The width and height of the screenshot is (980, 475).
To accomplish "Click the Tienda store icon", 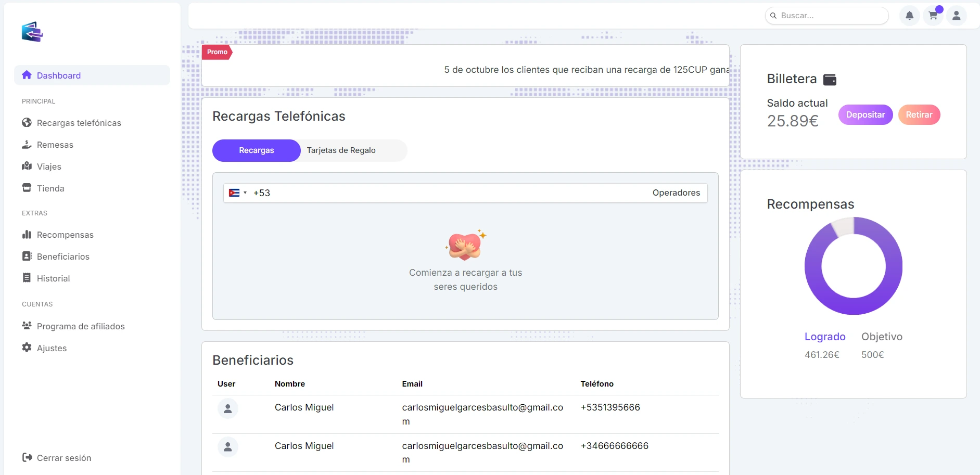I will click(x=27, y=188).
